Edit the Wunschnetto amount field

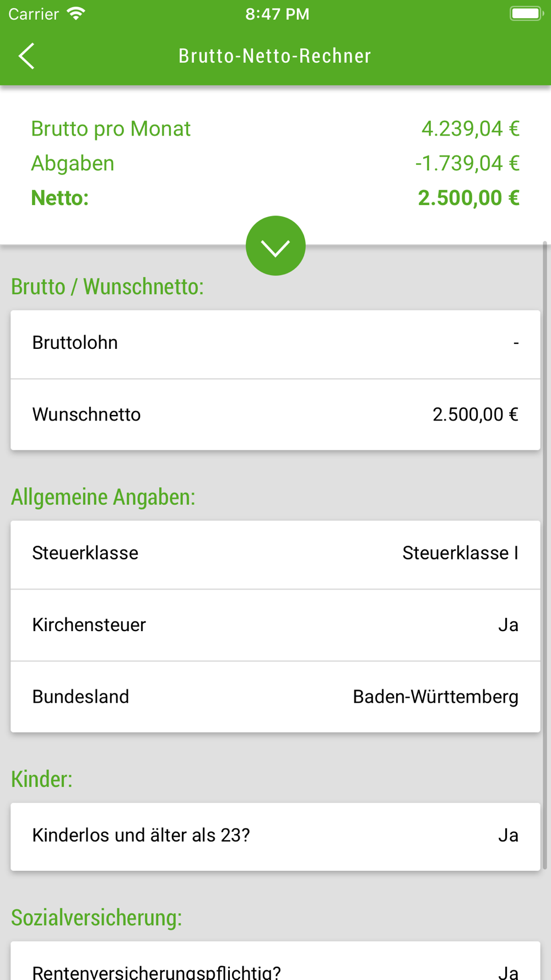pyautogui.click(x=275, y=414)
